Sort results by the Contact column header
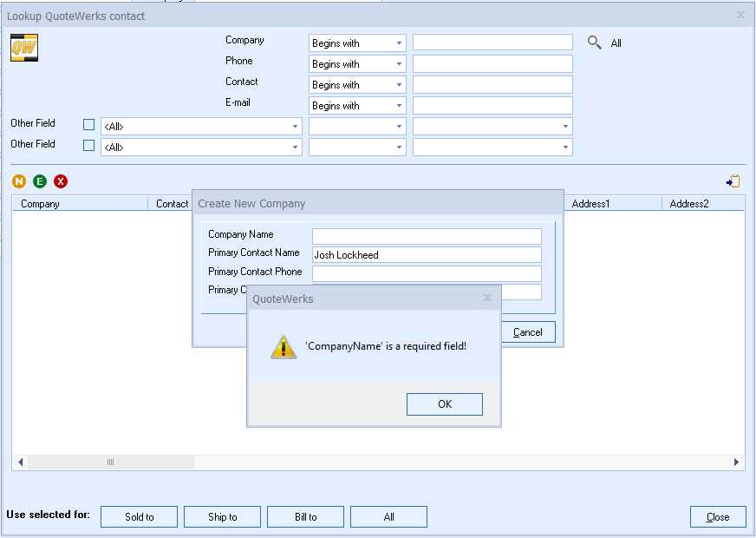Screen dimensions: 756x538 (170, 204)
